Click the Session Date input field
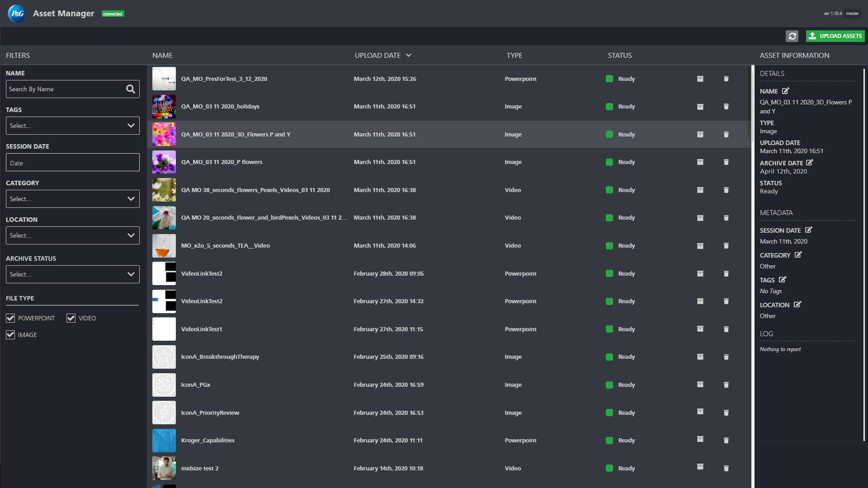 (72, 163)
